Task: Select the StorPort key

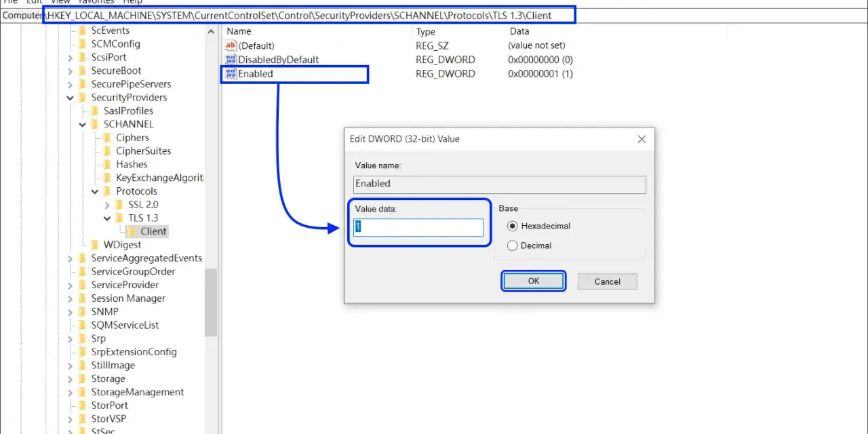Action: click(109, 406)
